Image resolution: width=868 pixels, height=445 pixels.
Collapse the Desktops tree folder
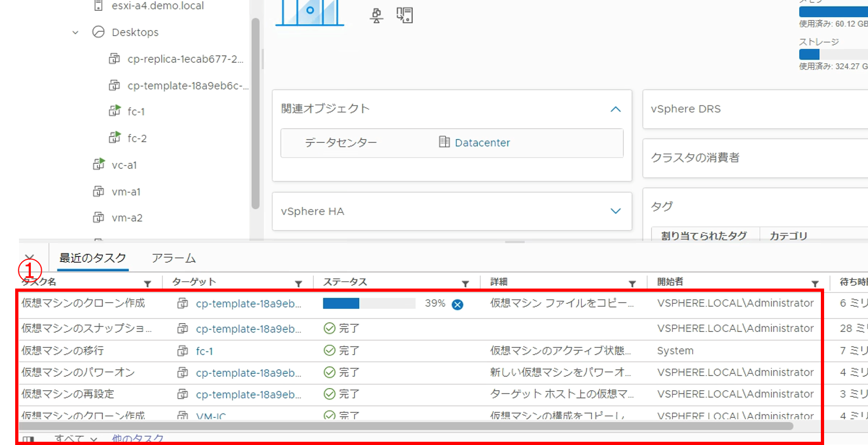click(75, 32)
